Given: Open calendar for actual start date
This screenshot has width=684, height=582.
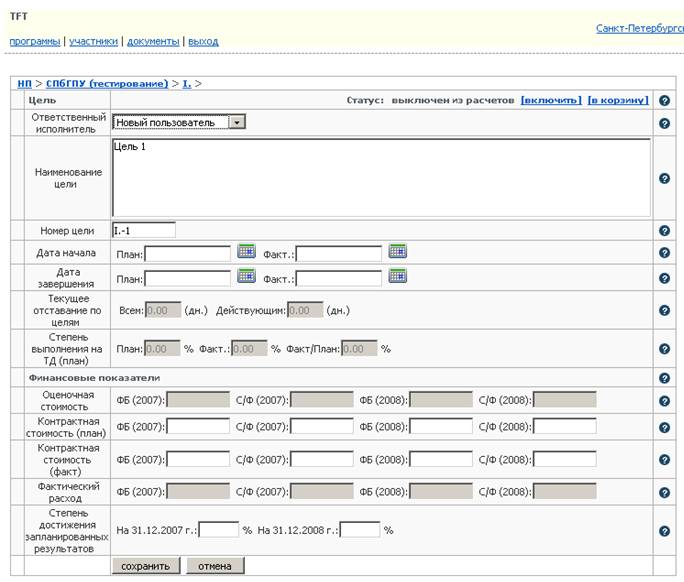Looking at the screenshot, I should click(x=398, y=251).
